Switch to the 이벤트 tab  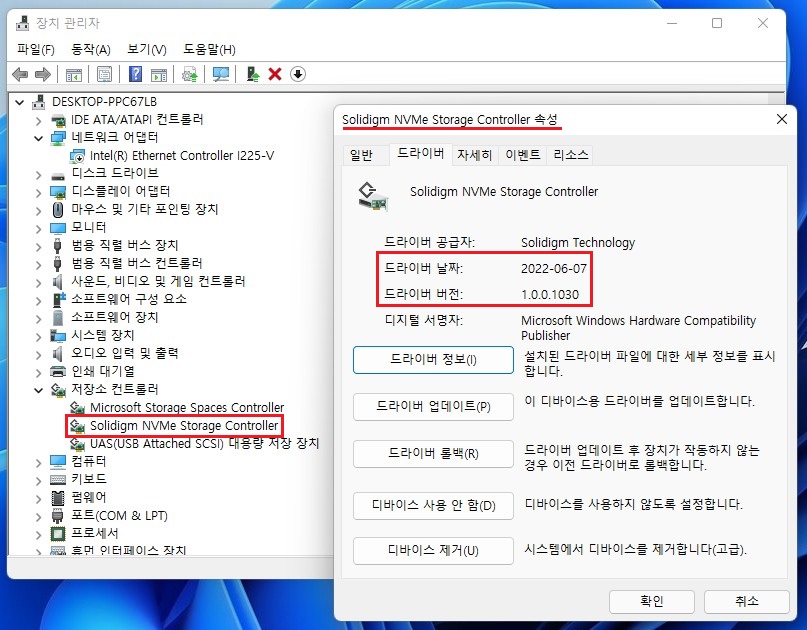pos(522,155)
